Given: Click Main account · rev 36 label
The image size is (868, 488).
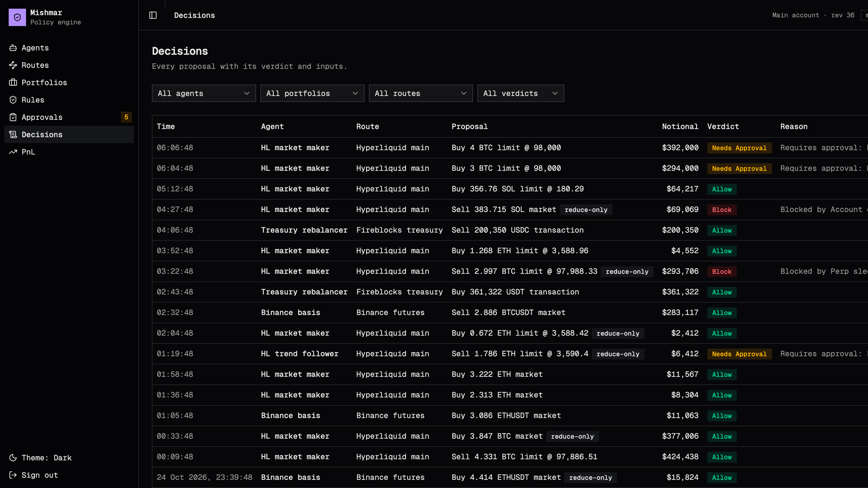Looking at the screenshot, I should (813, 15).
